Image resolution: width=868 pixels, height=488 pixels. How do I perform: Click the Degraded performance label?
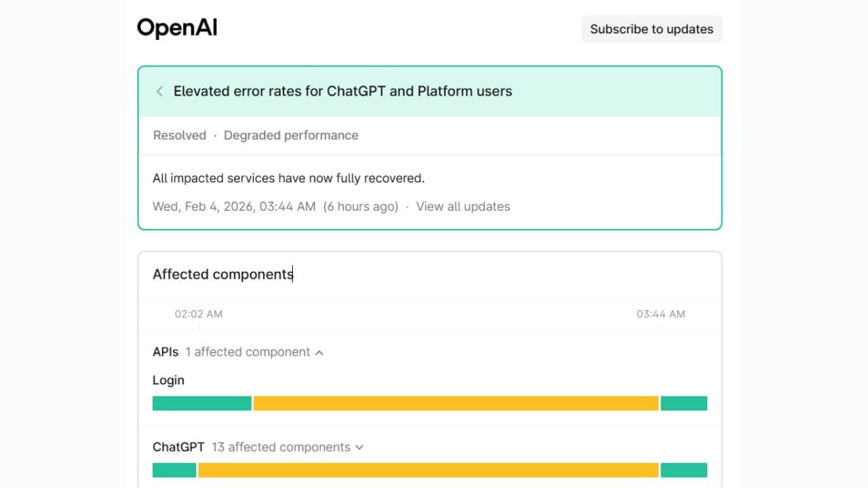pos(291,135)
